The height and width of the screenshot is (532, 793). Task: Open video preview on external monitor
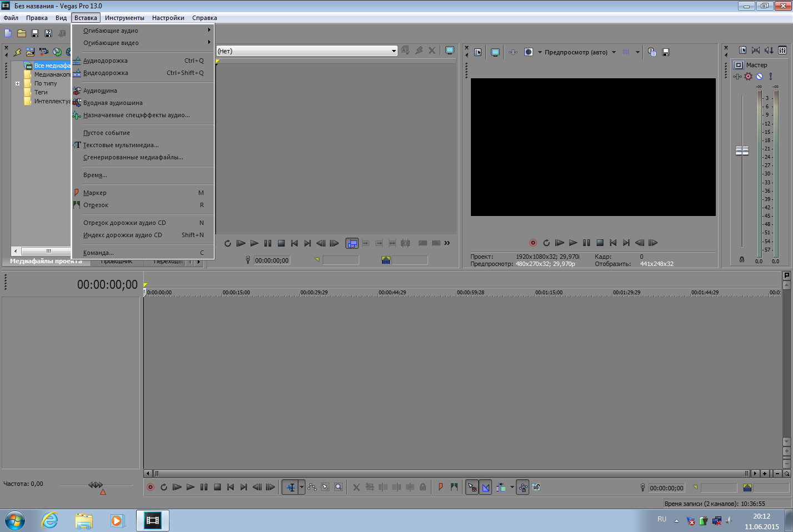[495, 52]
